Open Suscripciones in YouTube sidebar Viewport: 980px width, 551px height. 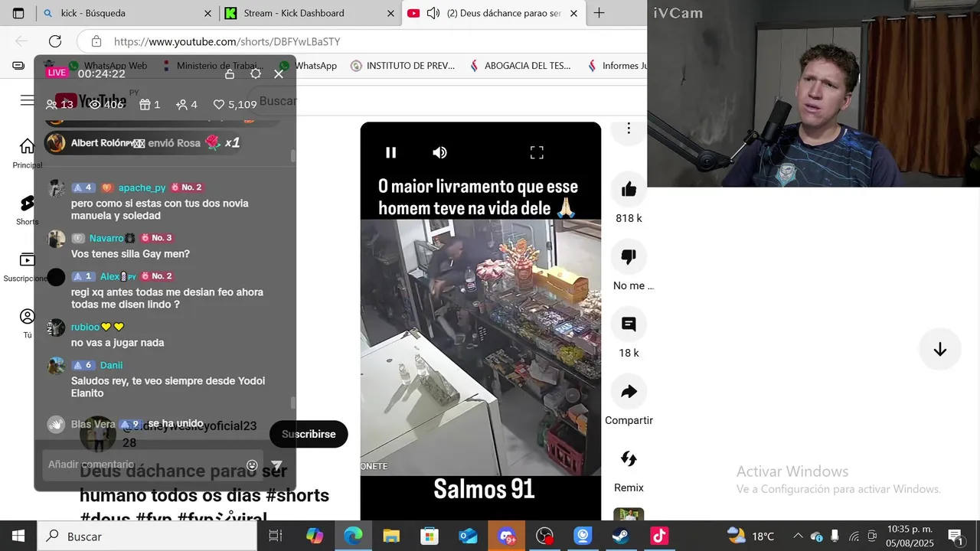pyautogui.click(x=27, y=266)
